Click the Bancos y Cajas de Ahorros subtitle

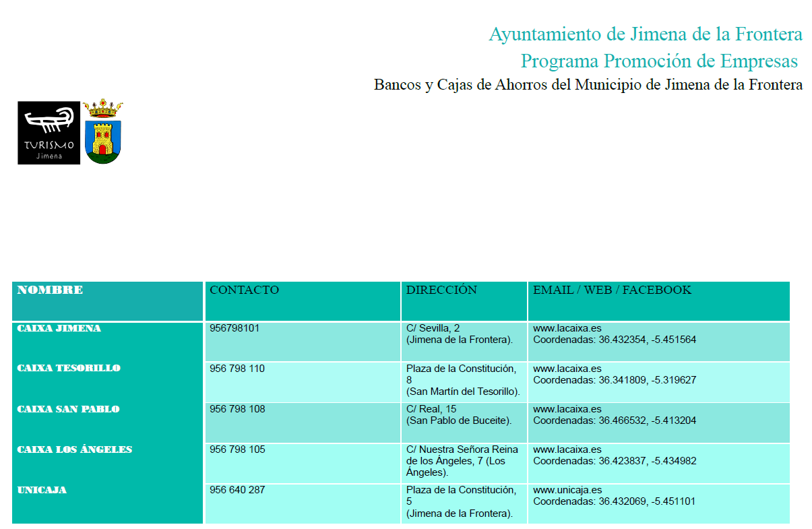point(588,85)
